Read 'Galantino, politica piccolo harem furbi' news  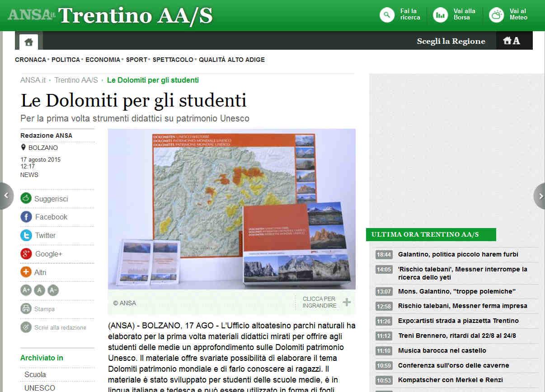tap(458, 254)
